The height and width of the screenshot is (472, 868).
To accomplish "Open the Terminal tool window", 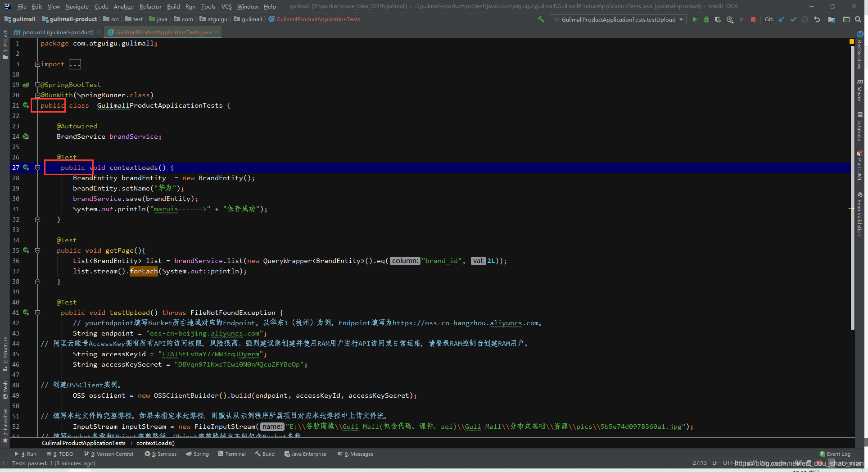I will 232,454.
